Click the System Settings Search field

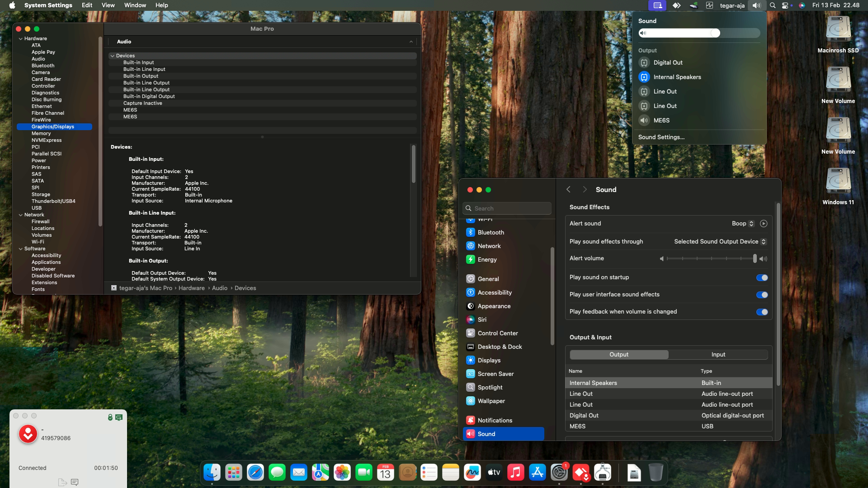(x=507, y=208)
